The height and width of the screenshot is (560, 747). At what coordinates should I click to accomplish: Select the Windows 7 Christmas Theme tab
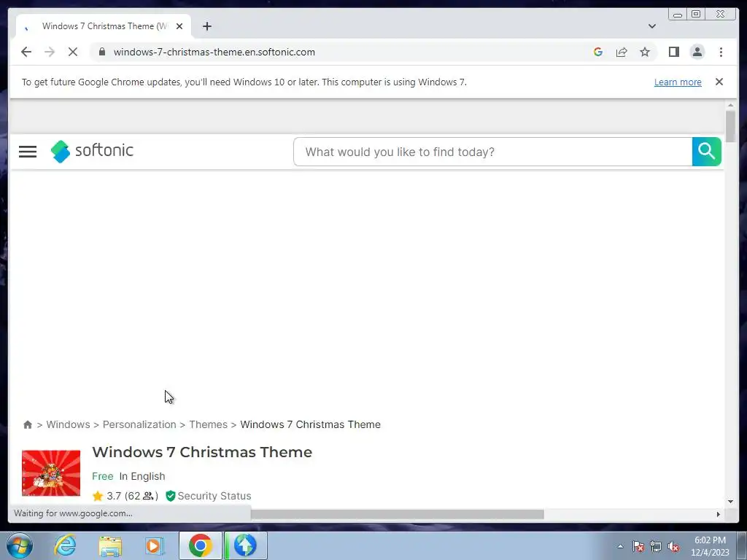click(104, 26)
